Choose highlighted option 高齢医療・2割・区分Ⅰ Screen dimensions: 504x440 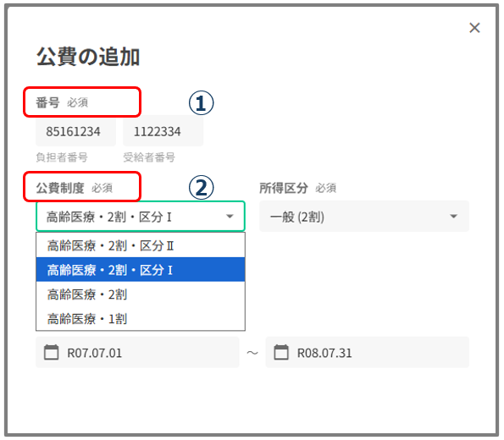(x=141, y=270)
